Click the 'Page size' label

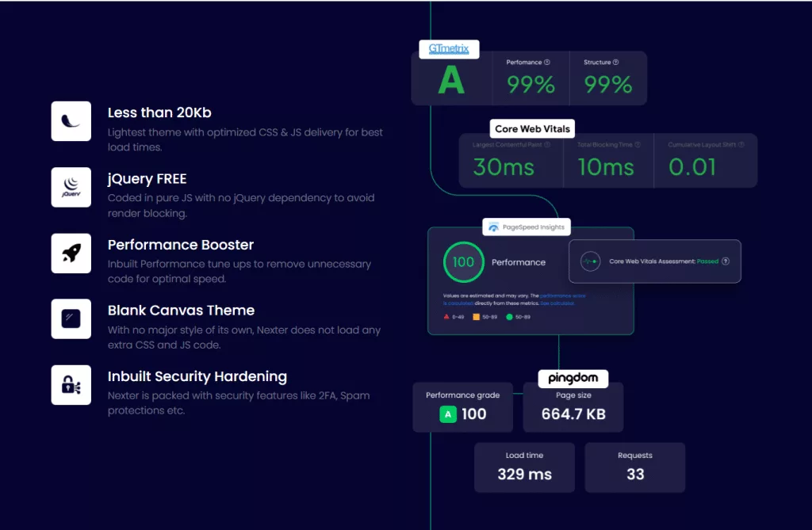click(573, 395)
